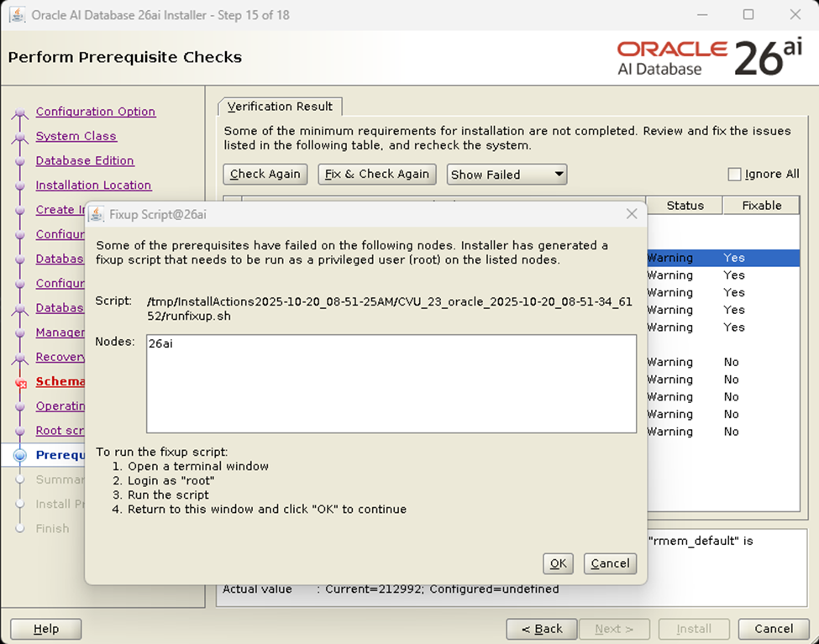Select the 26ai node entry
Viewport: 819px width, 644px height.
tap(161, 343)
